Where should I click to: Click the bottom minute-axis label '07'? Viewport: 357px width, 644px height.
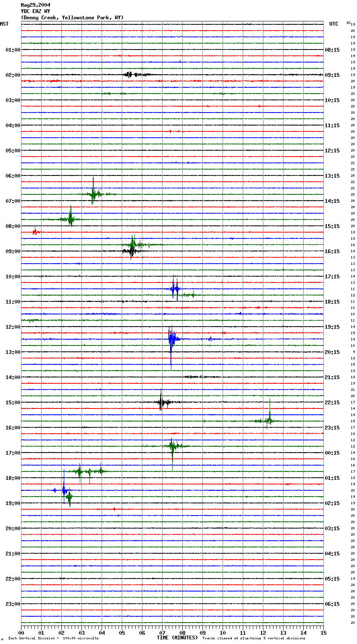pos(162,633)
